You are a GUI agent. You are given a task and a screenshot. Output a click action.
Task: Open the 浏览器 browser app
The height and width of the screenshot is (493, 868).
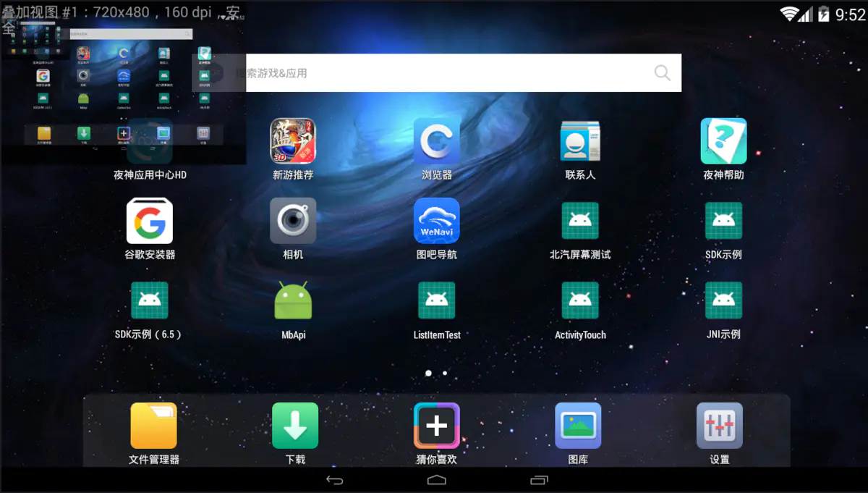pyautogui.click(x=436, y=141)
